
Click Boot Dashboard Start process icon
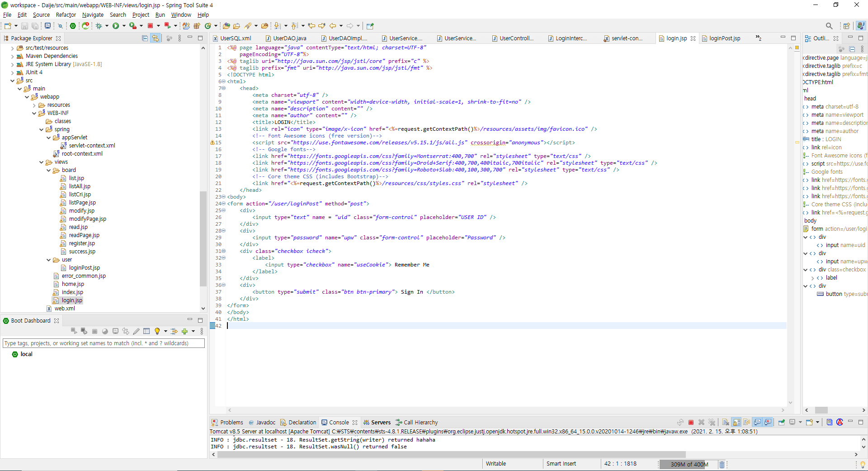click(74, 331)
